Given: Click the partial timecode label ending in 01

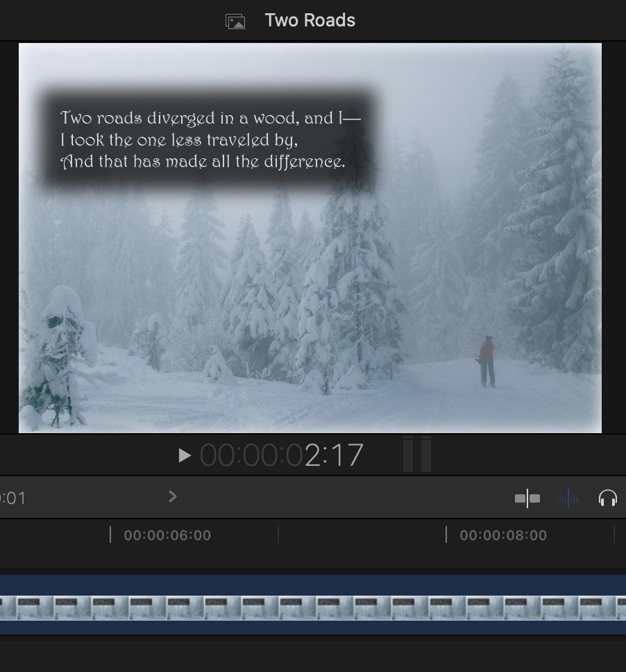Looking at the screenshot, I should [12, 498].
